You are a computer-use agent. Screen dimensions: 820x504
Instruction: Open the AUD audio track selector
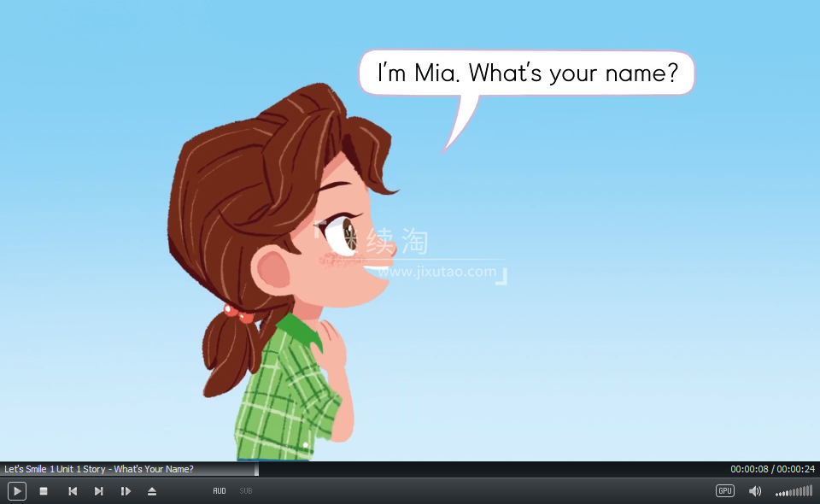pyautogui.click(x=220, y=491)
